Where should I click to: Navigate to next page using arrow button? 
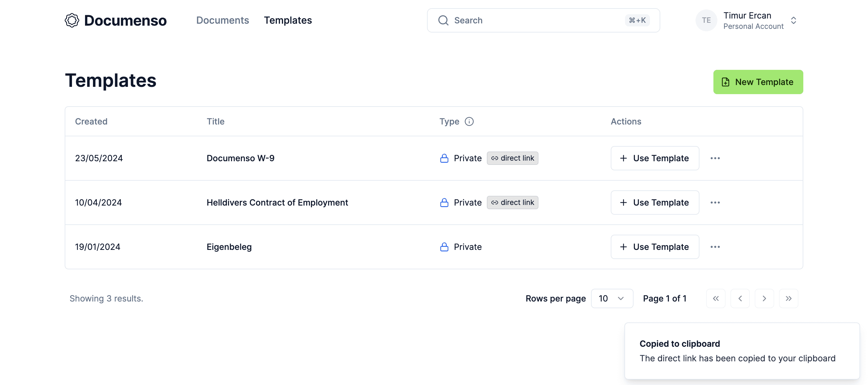tap(764, 298)
